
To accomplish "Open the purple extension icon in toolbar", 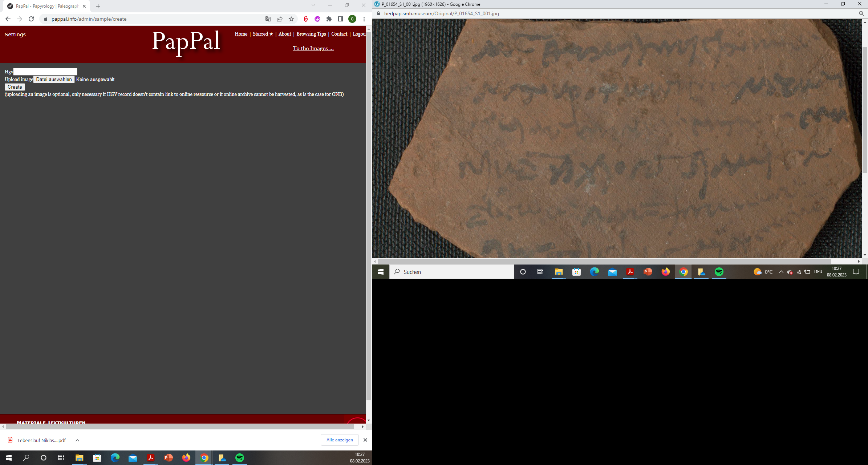I will (317, 19).
